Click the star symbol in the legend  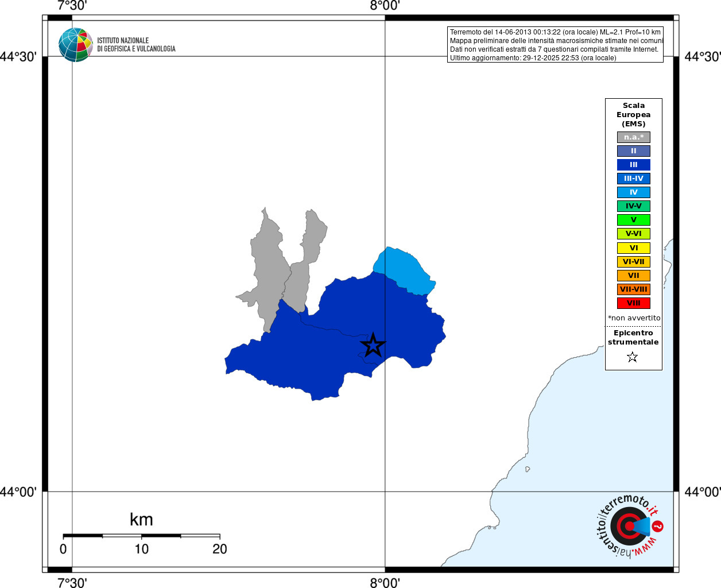(x=633, y=357)
